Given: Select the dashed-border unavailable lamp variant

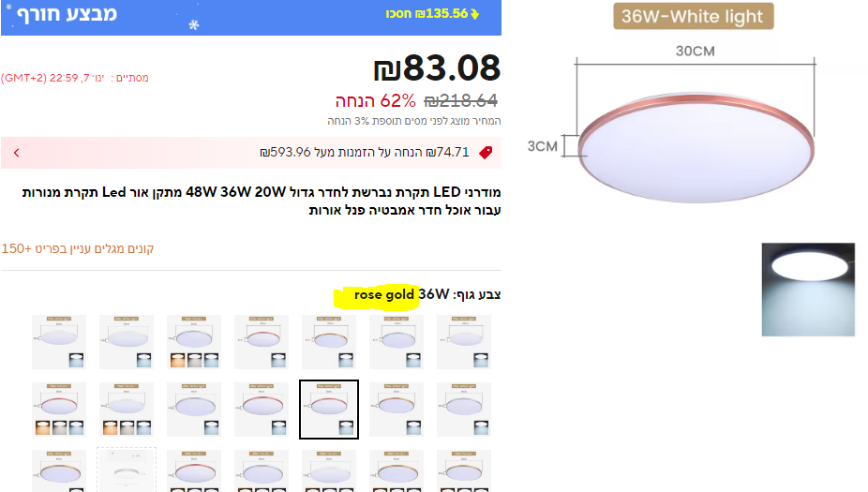Looking at the screenshot, I should point(126,470).
